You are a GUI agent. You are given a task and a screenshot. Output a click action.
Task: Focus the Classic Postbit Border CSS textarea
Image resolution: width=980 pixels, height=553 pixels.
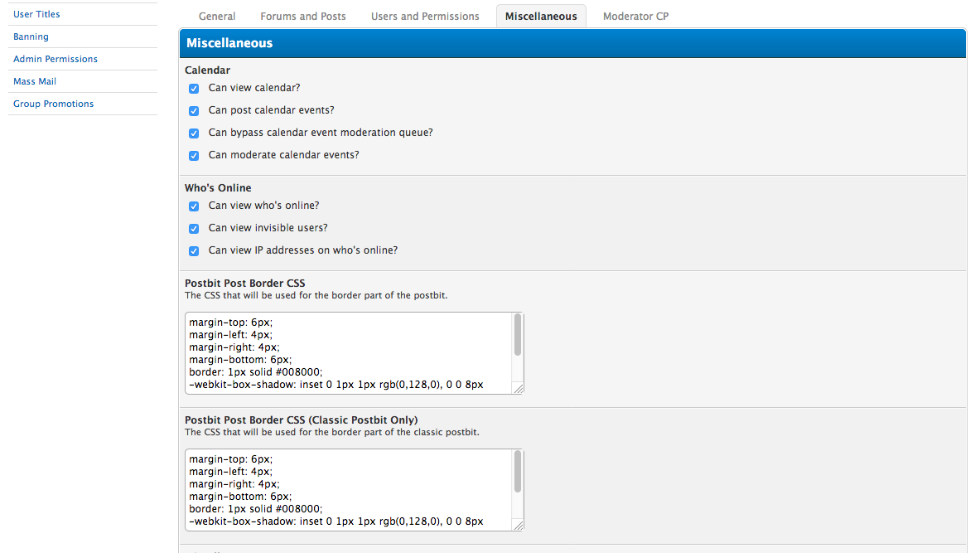point(348,489)
